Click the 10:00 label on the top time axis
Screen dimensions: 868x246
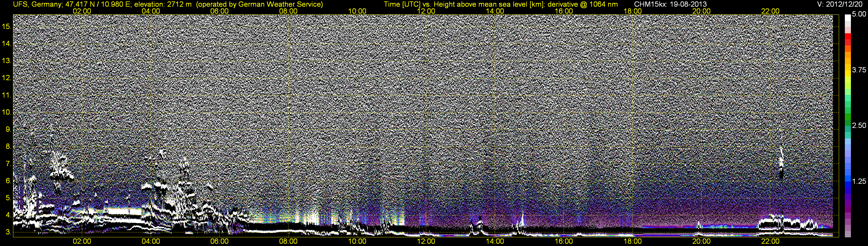[x=357, y=11]
